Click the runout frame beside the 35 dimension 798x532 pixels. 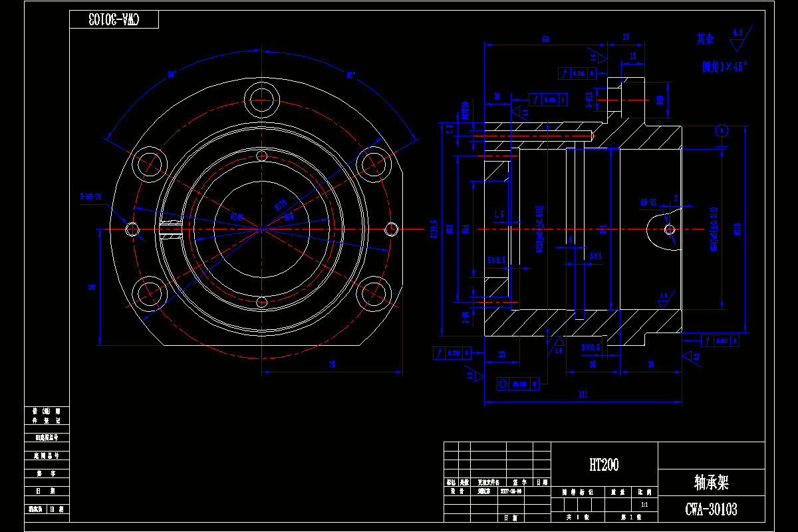(x=721, y=341)
